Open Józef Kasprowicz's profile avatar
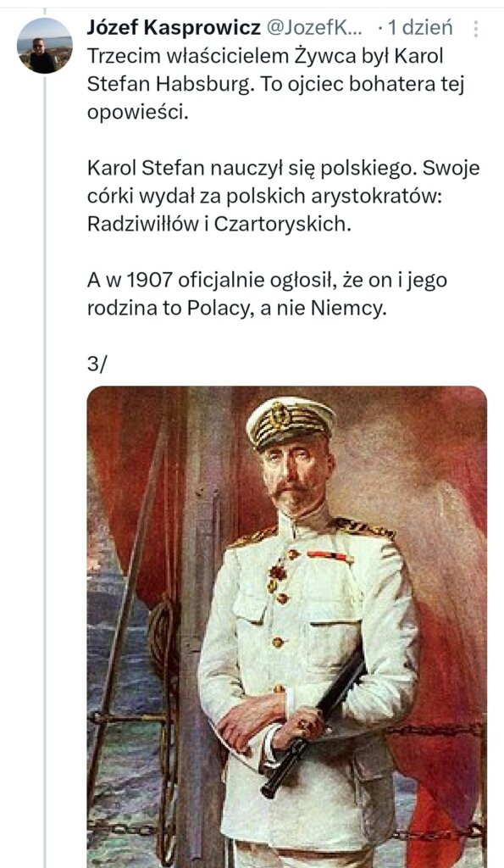Image resolution: width=504 pixels, height=868 pixels. tap(44, 46)
